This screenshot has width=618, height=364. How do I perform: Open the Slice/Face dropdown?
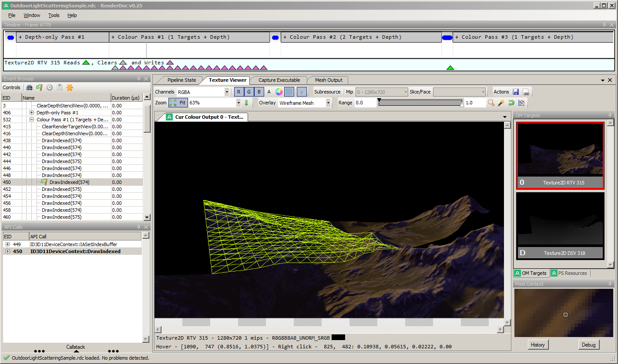(x=483, y=92)
